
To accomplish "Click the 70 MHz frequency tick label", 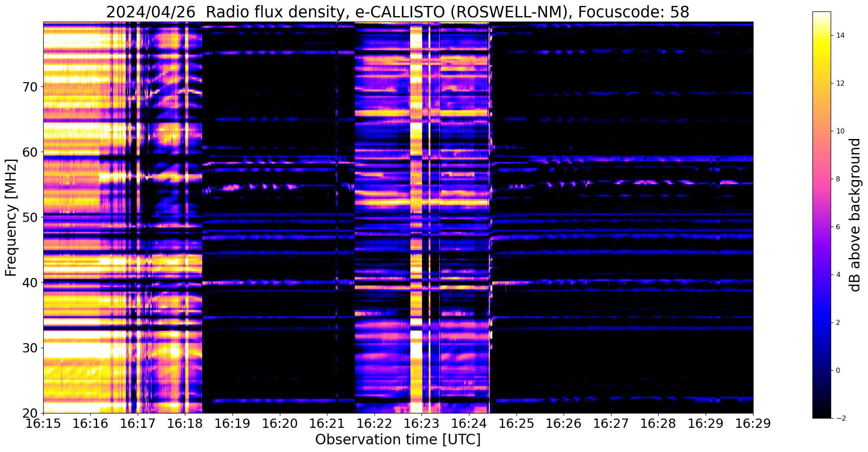I will [30, 86].
